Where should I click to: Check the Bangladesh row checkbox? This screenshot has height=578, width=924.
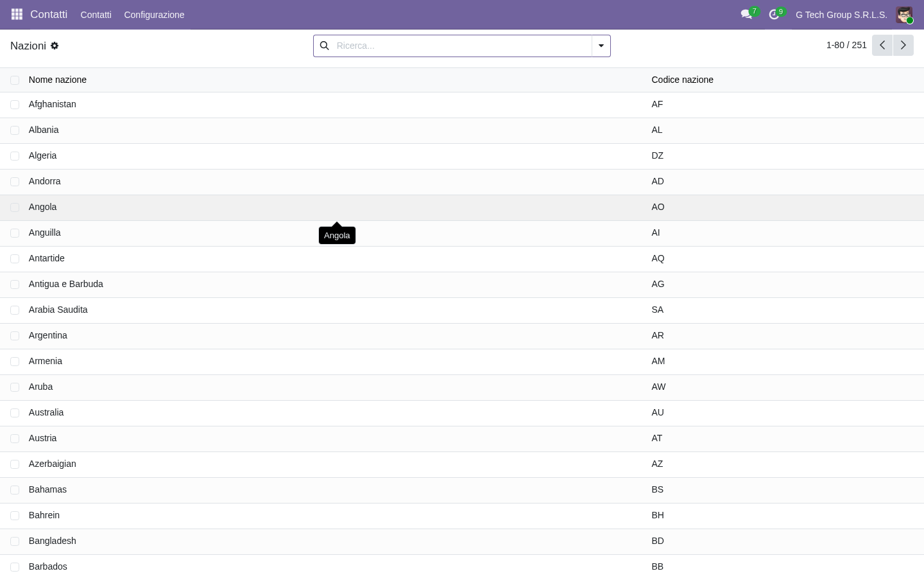(x=15, y=541)
